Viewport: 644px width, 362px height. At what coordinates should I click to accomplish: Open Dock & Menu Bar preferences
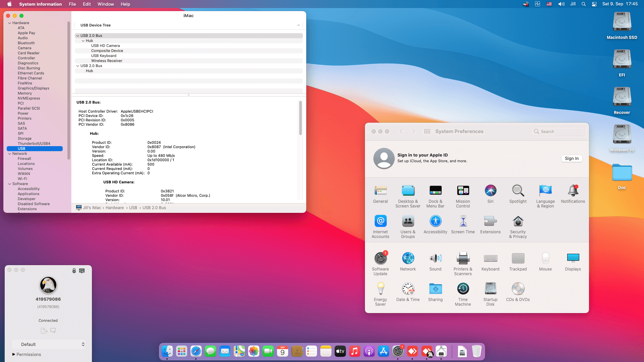click(435, 196)
